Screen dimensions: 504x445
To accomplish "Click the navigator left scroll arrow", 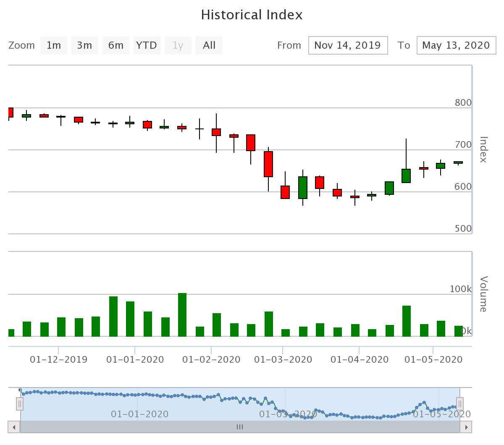I will [14, 427].
